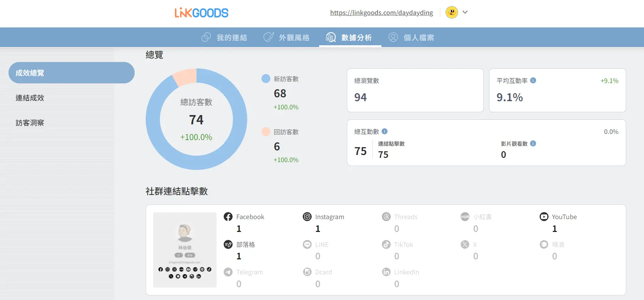Go to the 個人檔案 tab
The width and height of the screenshot is (644, 300).
coord(411,37)
